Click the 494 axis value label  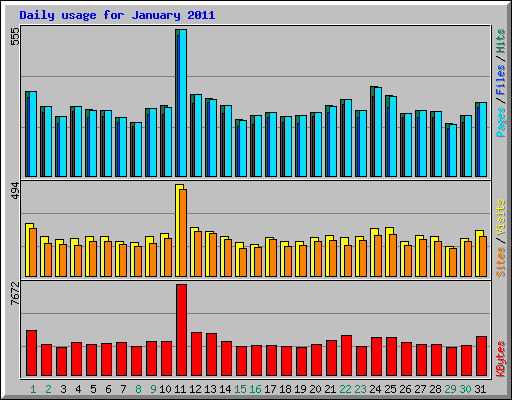[x=15, y=191]
